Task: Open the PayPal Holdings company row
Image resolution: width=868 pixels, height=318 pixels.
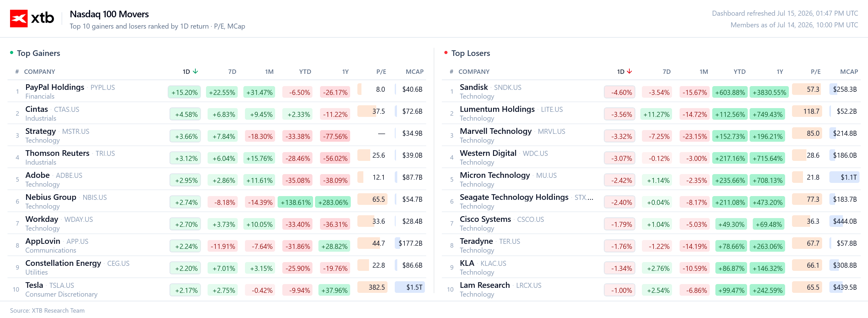Action: [217, 91]
